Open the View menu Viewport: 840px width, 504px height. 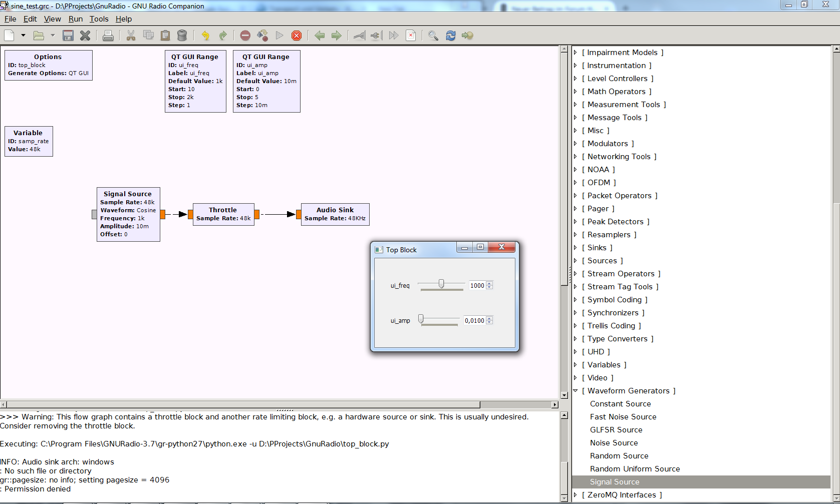[52, 19]
